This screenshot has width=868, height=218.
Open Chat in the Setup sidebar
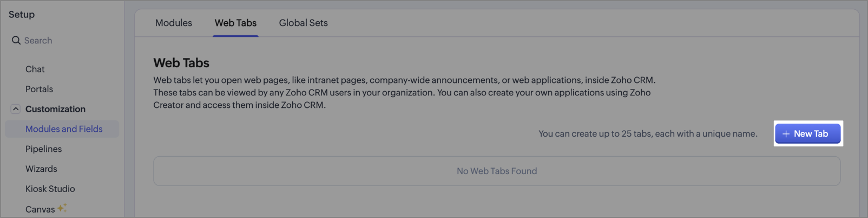click(35, 69)
